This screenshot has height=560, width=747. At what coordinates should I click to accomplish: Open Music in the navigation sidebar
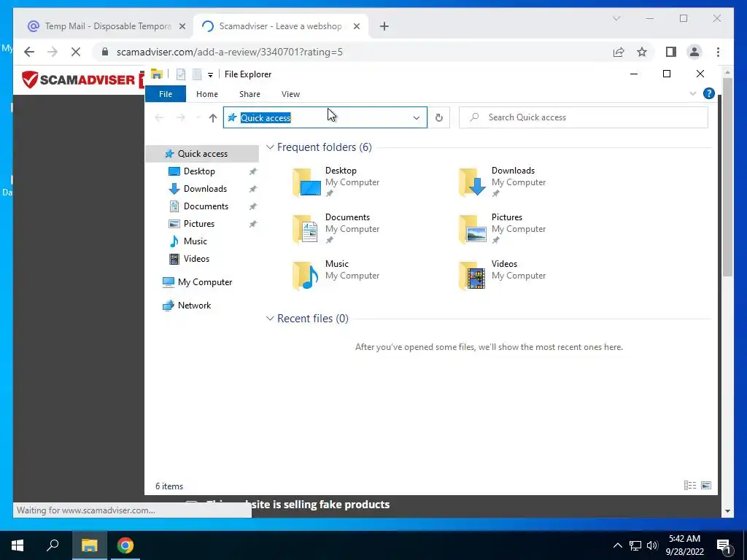(196, 241)
